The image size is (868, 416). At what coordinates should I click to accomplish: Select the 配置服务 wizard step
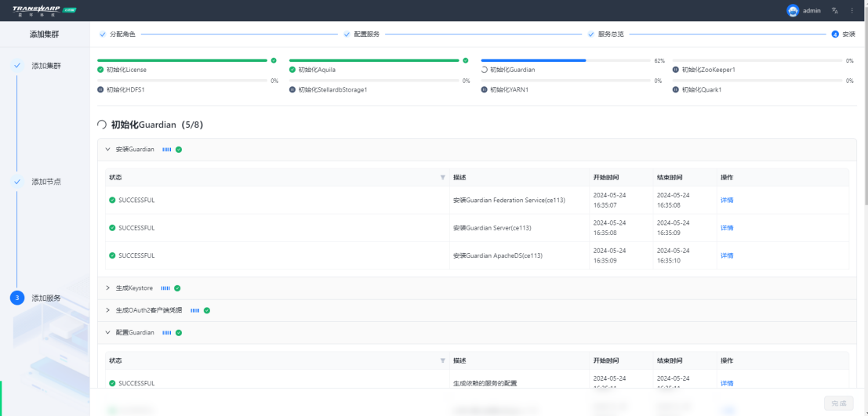(366, 34)
